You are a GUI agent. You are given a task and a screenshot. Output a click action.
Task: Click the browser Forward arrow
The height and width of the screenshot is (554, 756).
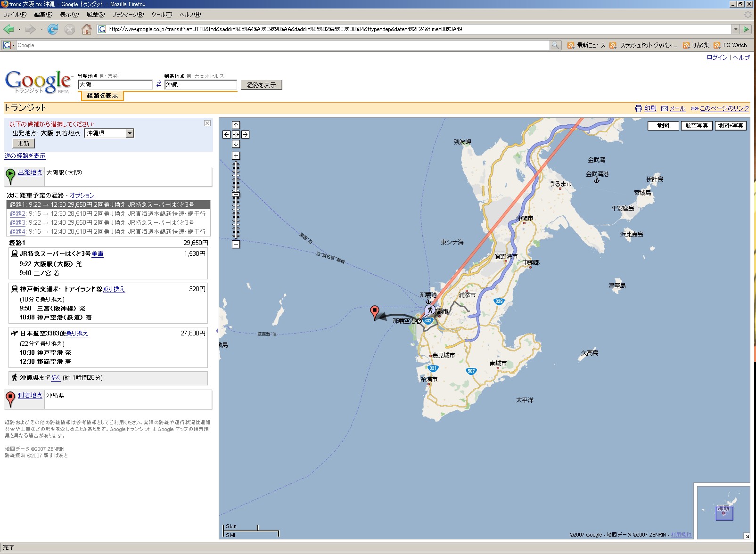(31, 29)
